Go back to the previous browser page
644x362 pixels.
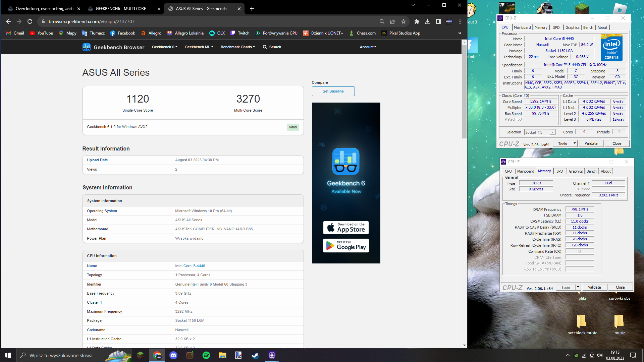(x=8, y=21)
